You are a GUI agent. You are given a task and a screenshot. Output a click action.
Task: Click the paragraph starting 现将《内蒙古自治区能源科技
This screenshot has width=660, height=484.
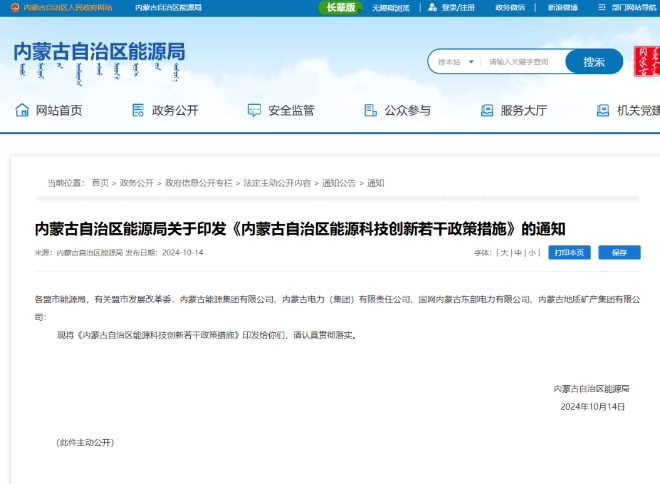[x=207, y=335]
